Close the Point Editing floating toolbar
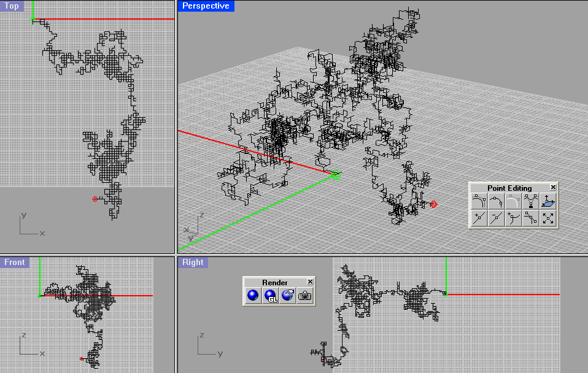 553,188
